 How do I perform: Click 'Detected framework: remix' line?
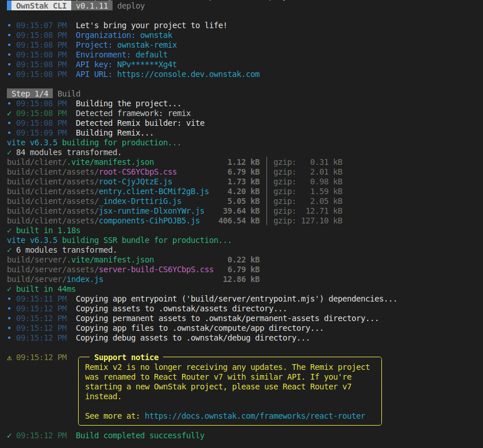133,113
